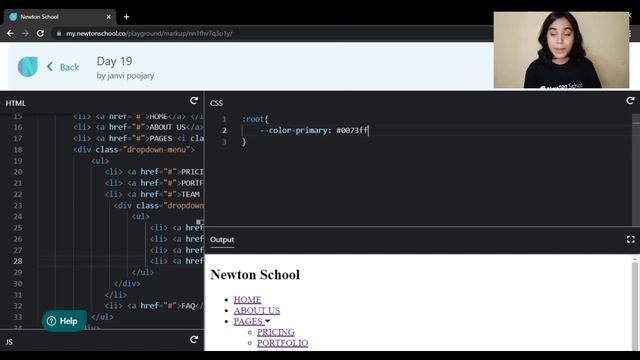Viewport: 640px width, 360px height.
Task: Go forward using browser forward arrow
Action: 25,33
